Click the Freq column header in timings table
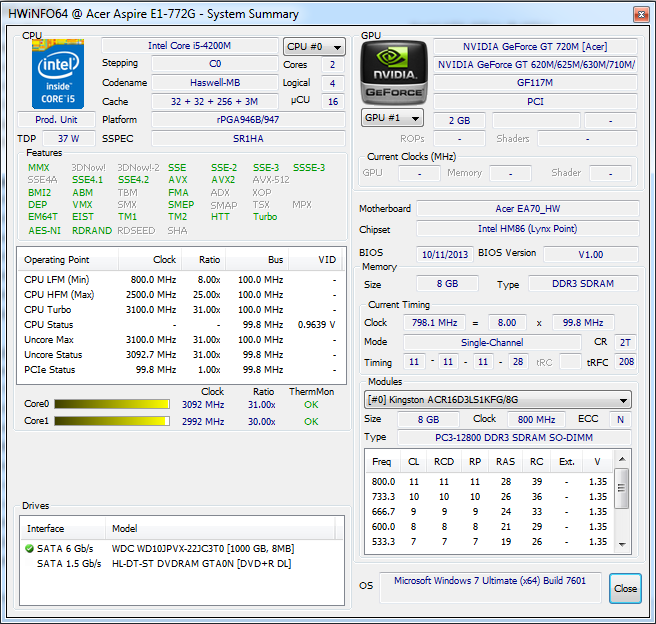 pyautogui.click(x=382, y=462)
